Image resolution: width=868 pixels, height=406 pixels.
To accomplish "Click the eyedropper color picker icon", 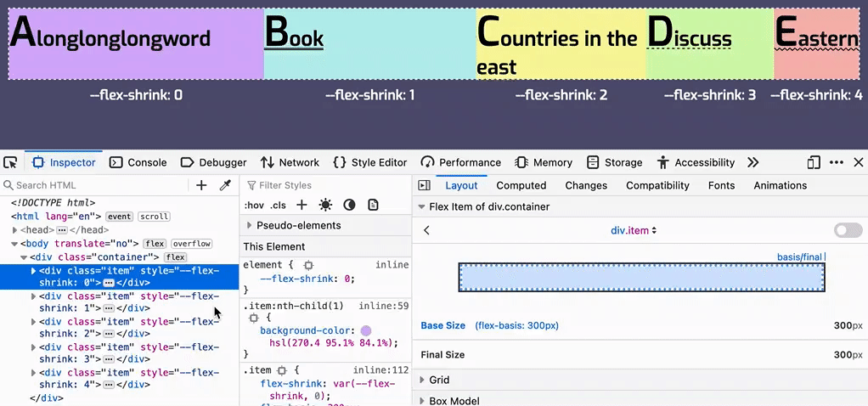I will point(225,185).
